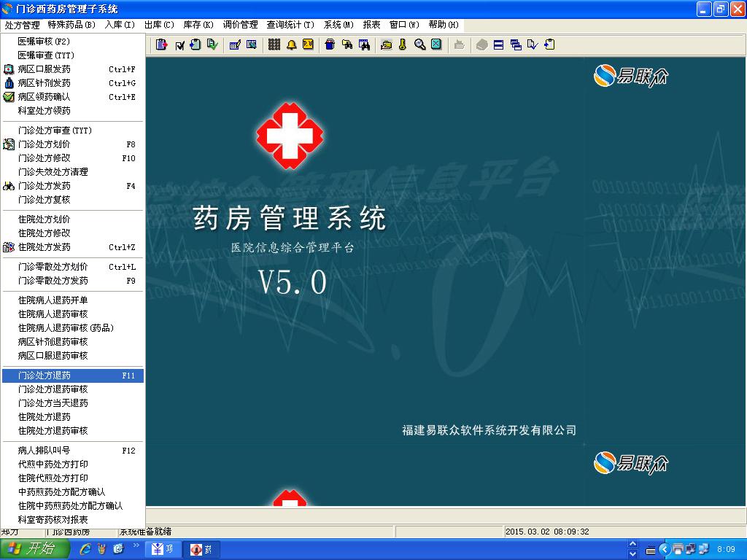Select 门诊处方退药审核 menu entry
Image resolution: width=747 pixels, height=560 pixels.
73,389
